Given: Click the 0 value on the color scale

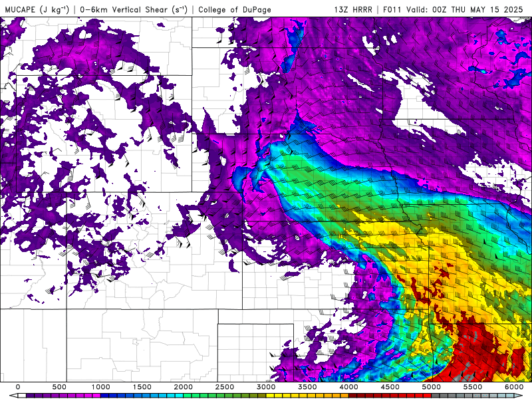Looking at the screenshot, I should pos(18,387).
